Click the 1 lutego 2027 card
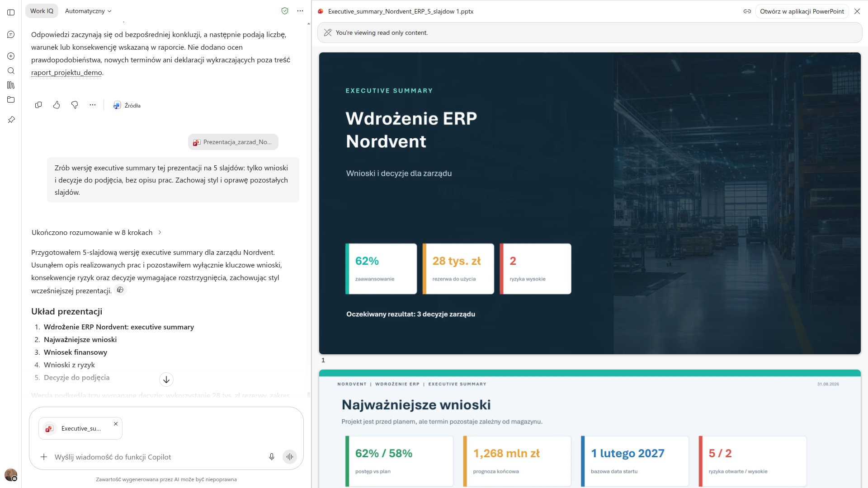 point(635,461)
